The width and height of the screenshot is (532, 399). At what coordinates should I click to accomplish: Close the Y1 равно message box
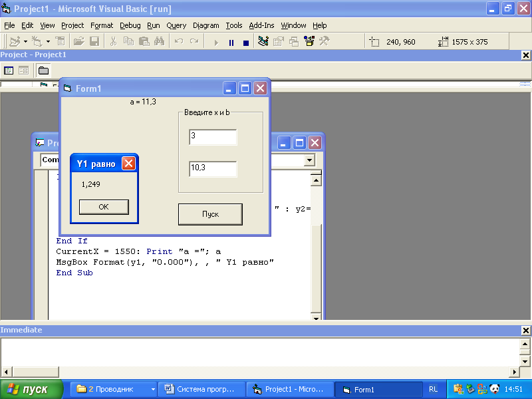(x=128, y=164)
